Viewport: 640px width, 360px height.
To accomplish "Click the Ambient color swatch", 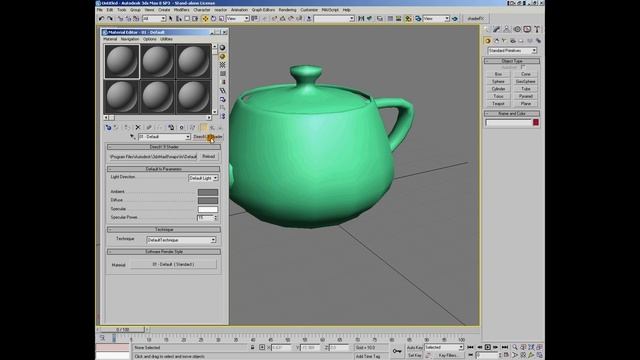I will click(208, 192).
